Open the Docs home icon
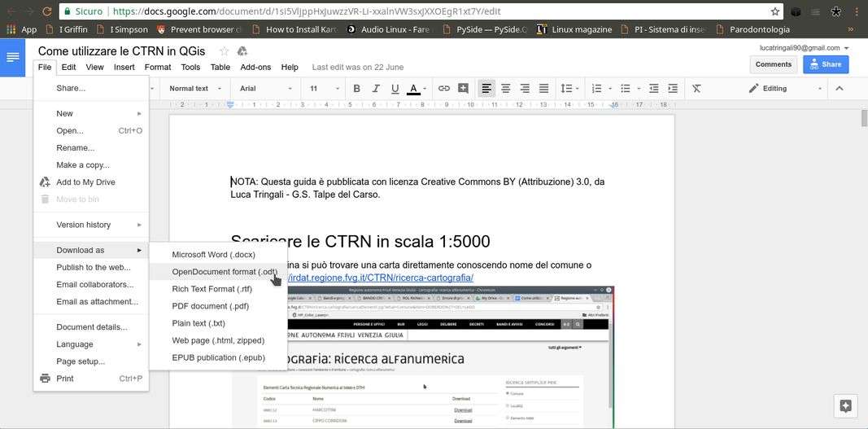Screen dimensions: 868x429 coord(12,57)
